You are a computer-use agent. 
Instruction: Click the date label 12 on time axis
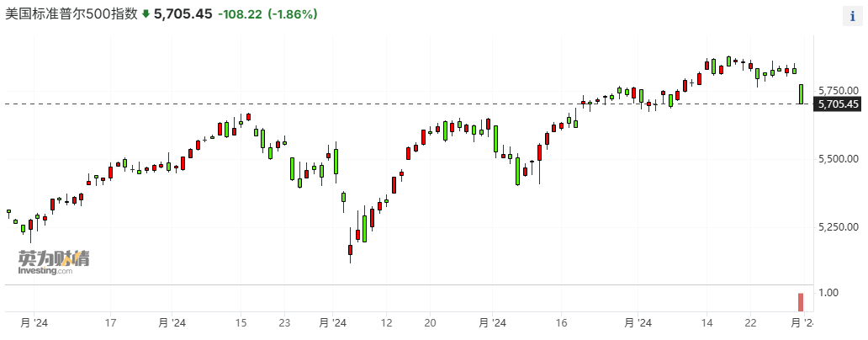(x=386, y=322)
